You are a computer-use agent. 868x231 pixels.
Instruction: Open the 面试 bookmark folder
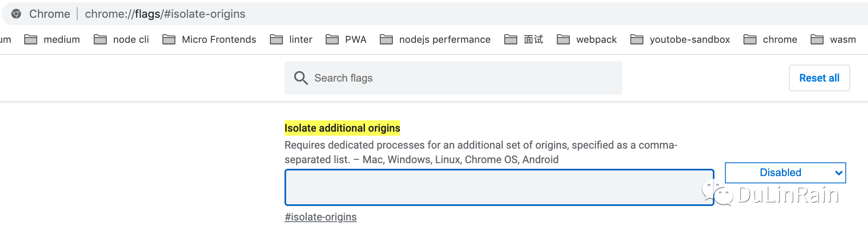pos(524,40)
